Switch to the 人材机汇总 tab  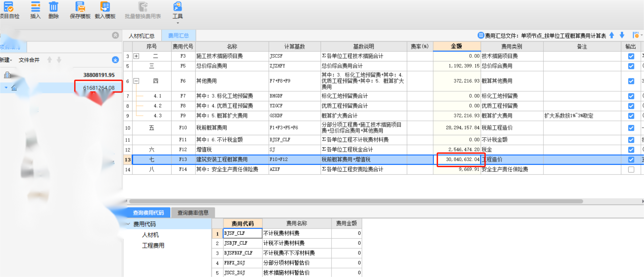point(142,36)
